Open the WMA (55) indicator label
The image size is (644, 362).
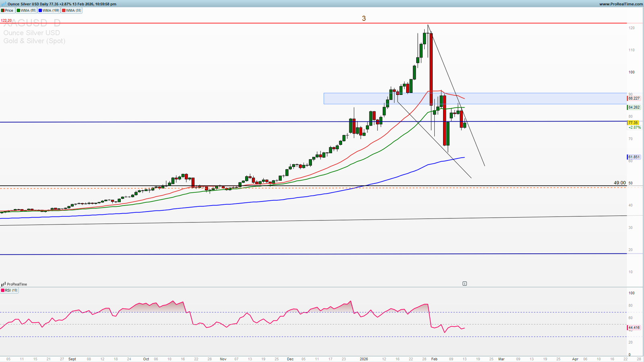pos(26,10)
